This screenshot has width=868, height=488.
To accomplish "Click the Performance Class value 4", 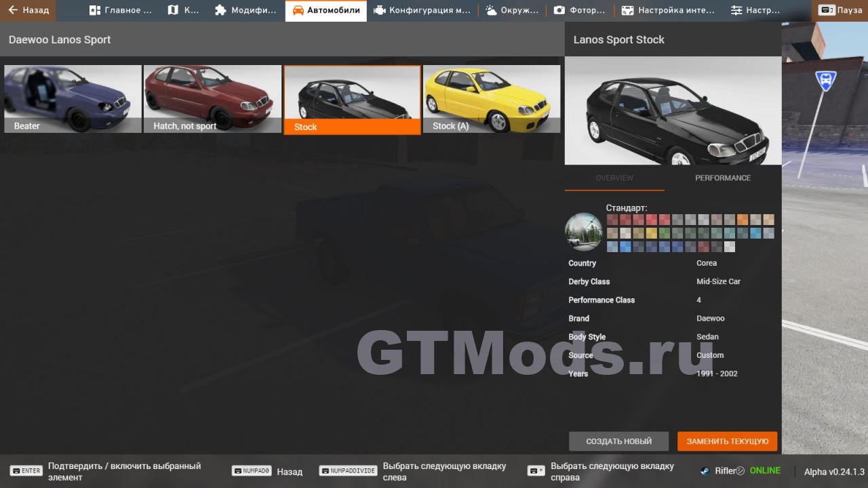I will point(698,300).
